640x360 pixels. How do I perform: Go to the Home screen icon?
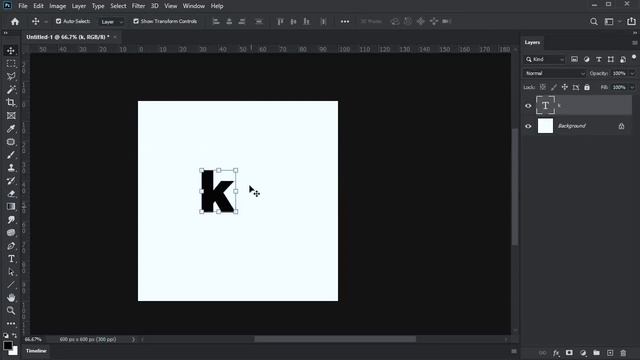[15, 22]
